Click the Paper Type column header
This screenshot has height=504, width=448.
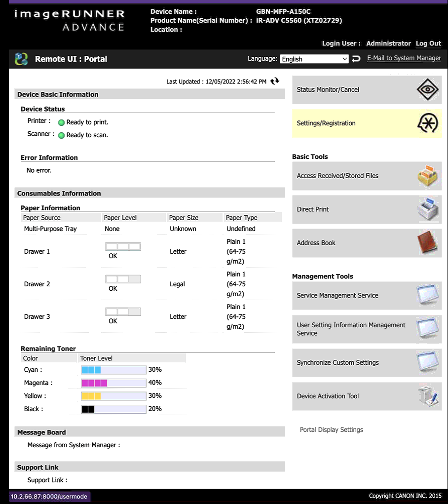[x=252, y=218]
